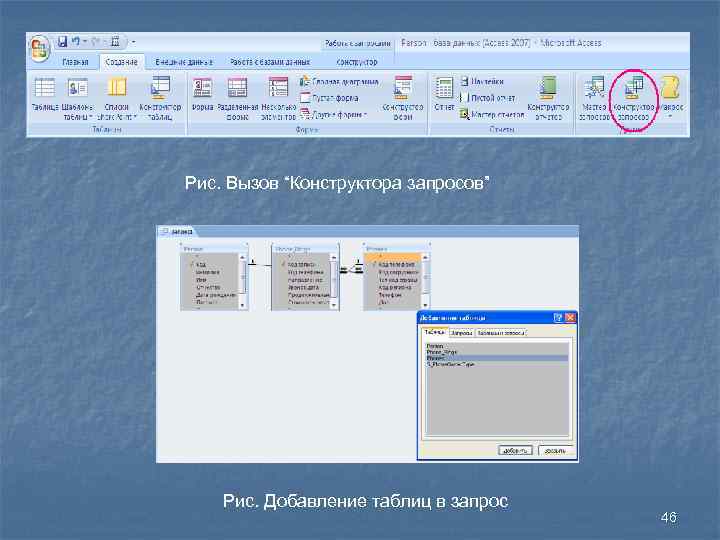Click the Phones table box title
Image resolution: width=720 pixels, height=540 pixels.
[397, 249]
